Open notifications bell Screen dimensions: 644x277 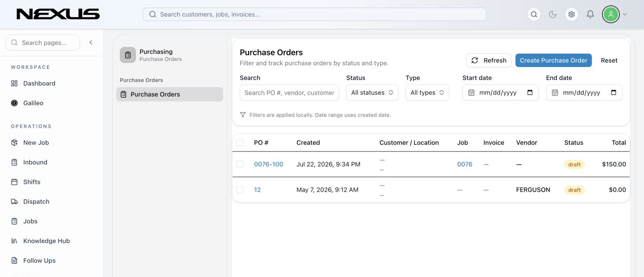click(590, 14)
